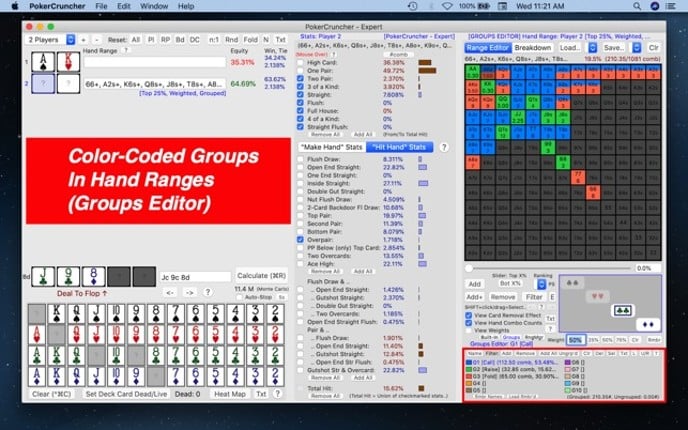Switch to Make Hand Stats tab
Screen dimensions: 688x430
pos(332,147)
